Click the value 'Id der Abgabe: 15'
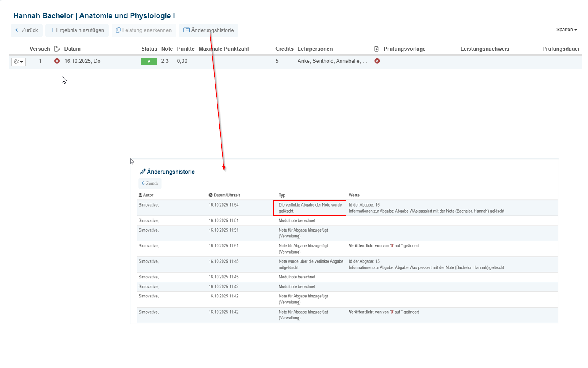 pos(364,261)
